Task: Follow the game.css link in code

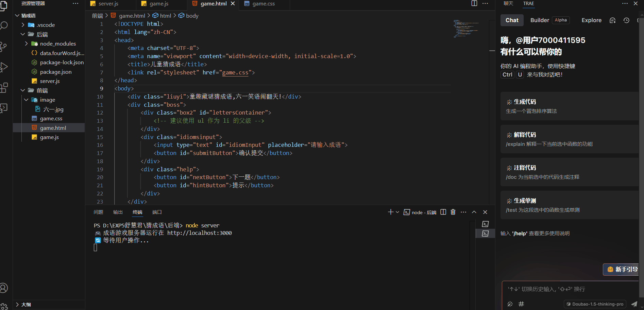Action: pyautogui.click(x=235, y=72)
